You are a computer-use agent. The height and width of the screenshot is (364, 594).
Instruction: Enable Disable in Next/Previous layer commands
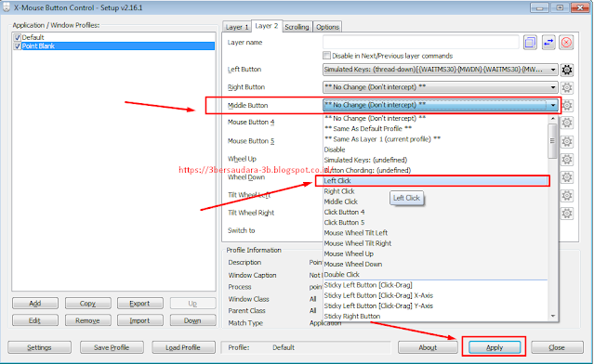point(326,56)
